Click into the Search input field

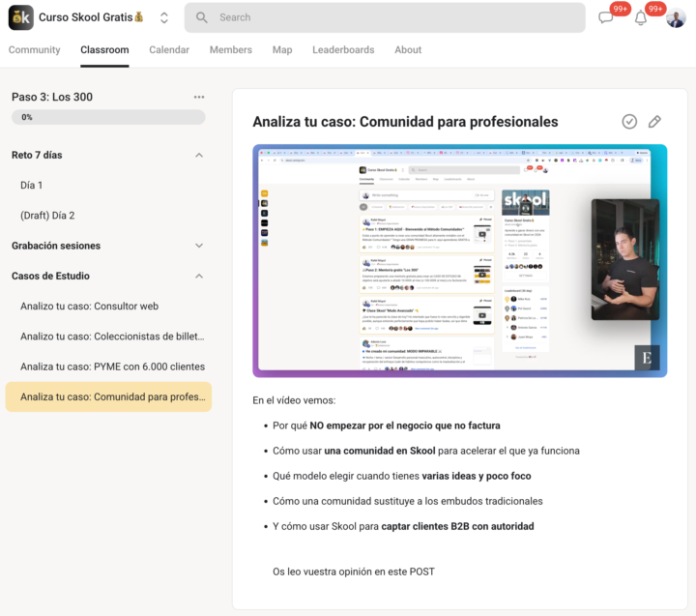point(396,17)
